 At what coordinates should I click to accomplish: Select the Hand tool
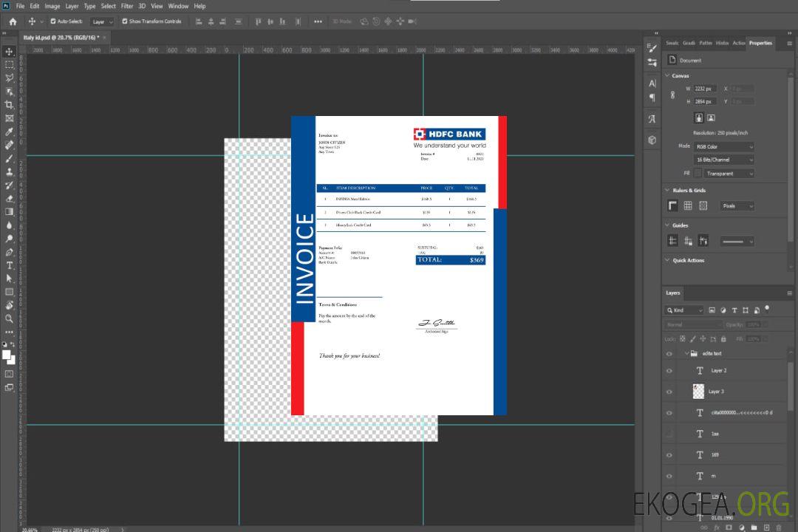pyautogui.click(x=9, y=305)
